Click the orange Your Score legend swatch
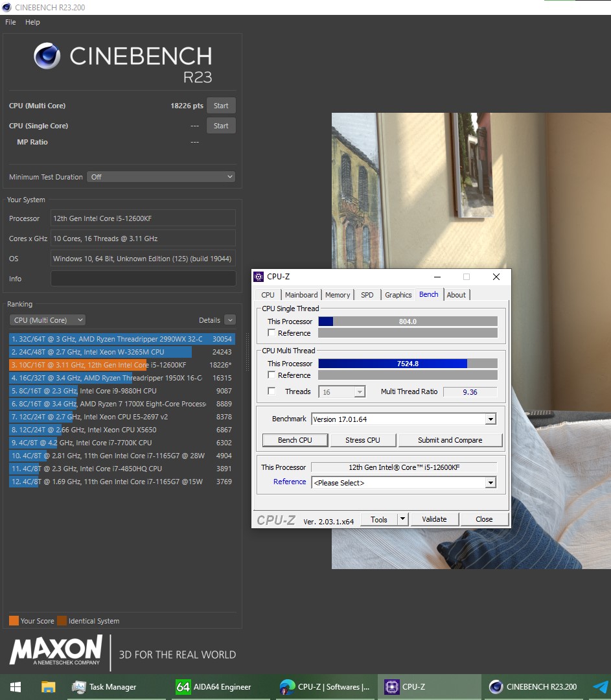The width and height of the screenshot is (611, 700). 14,620
